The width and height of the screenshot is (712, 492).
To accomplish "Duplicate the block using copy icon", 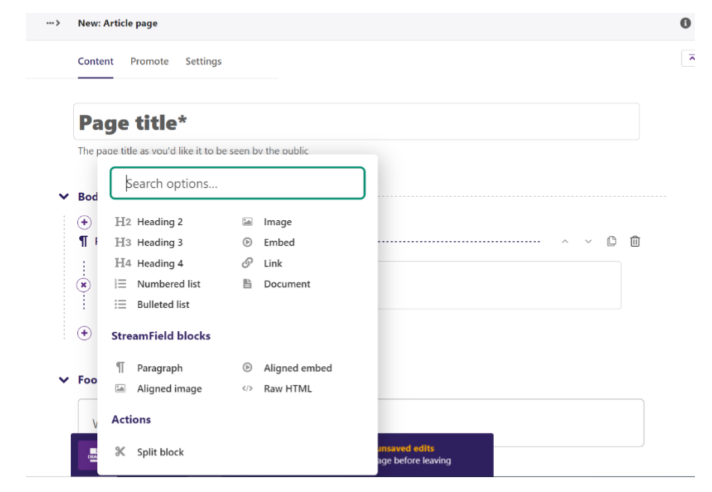I will [x=611, y=241].
